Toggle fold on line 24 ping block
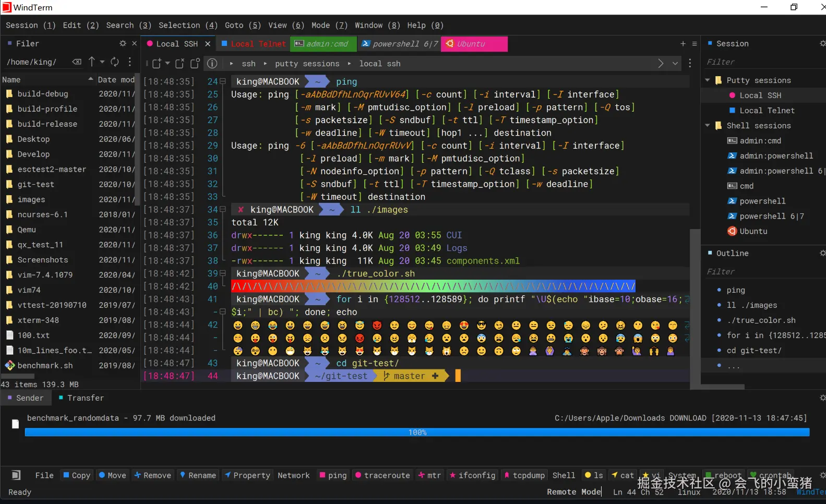 [223, 81]
